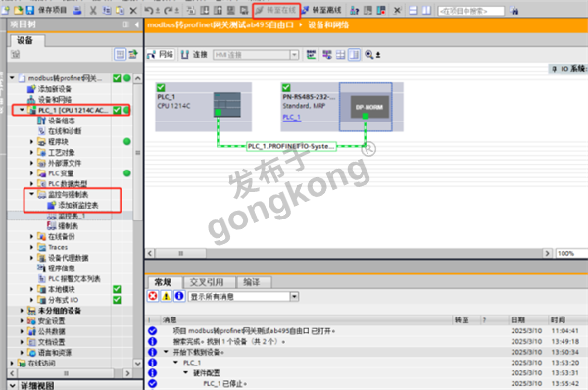Open accessible devices icon in toolbar
Screen dimensions: 588x390
click(x=354, y=10)
